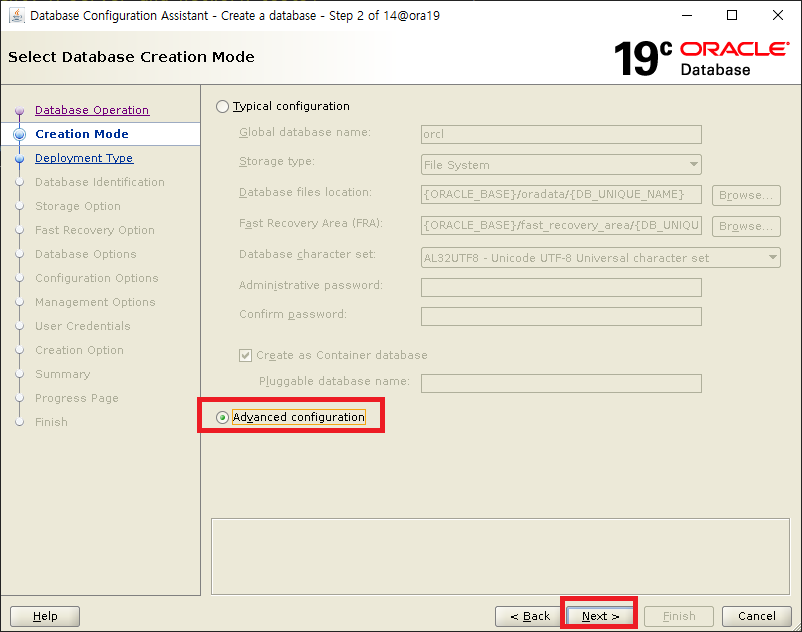Select the Advanced configuration radio button
The width and height of the screenshot is (802, 632).
[x=222, y=417]
